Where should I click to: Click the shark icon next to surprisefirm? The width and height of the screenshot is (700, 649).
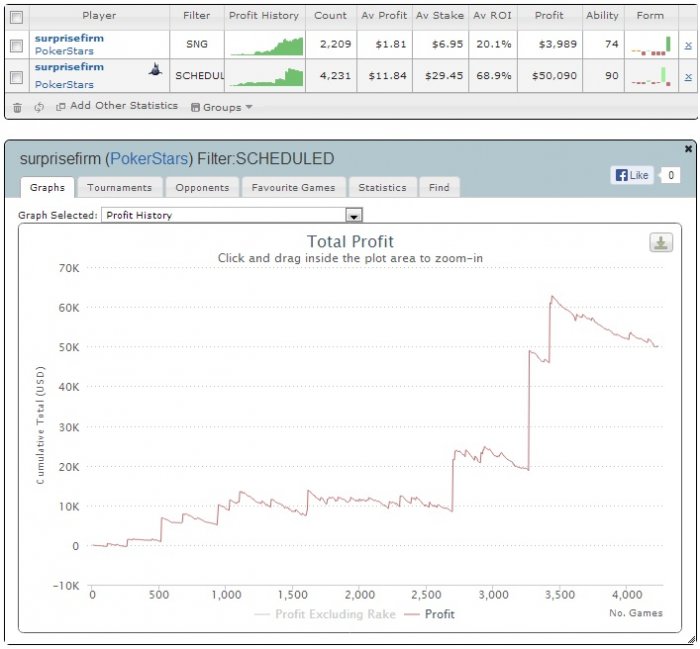[155, 69]
